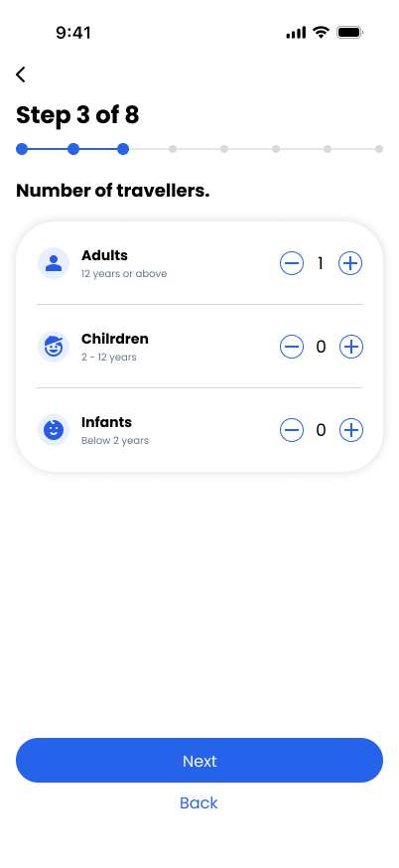Jump to the last step dot
The height and width of the screenshot is (868, 399).
coord(379,149)
